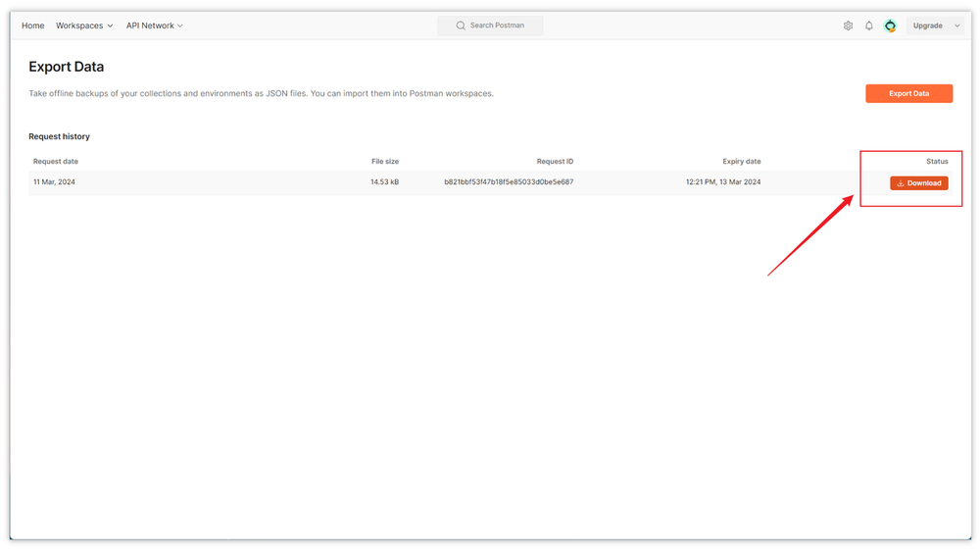Focus the Search Postman field
This screenshot has height=554, width=980.
point(497,25)
